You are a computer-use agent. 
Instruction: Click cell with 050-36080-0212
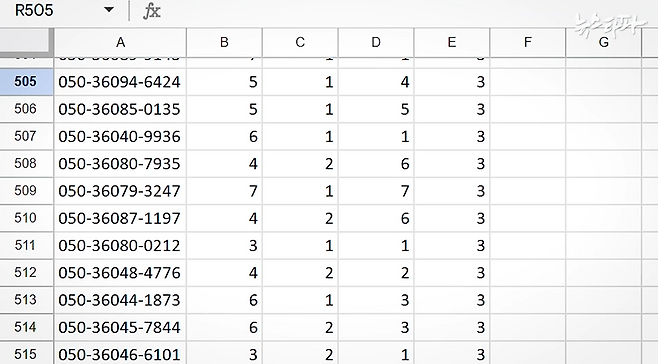120,246
